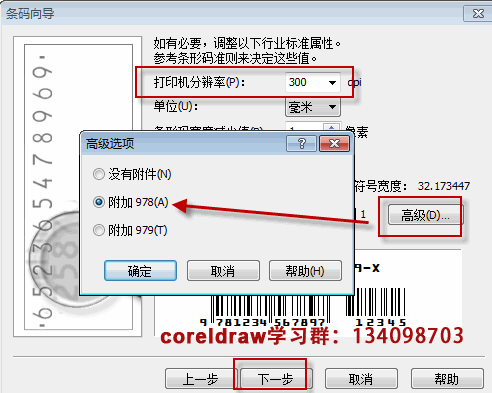Close the 高级选项 dialog with red X
The image size is (492, 393).
[x=334, y=144]
